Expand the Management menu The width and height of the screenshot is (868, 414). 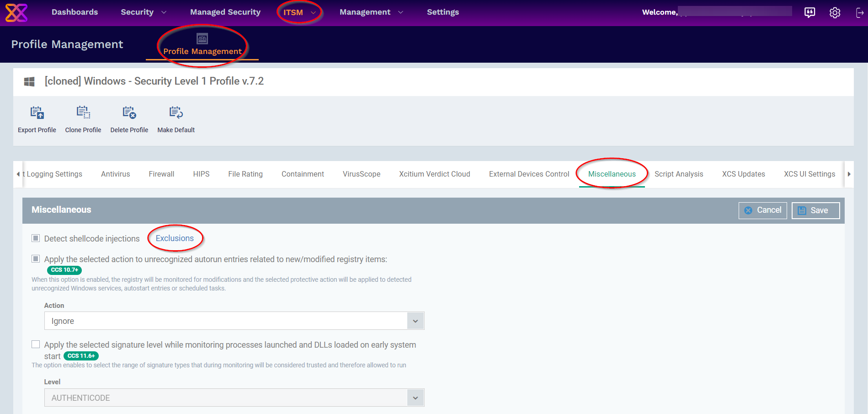pos(371,12)
